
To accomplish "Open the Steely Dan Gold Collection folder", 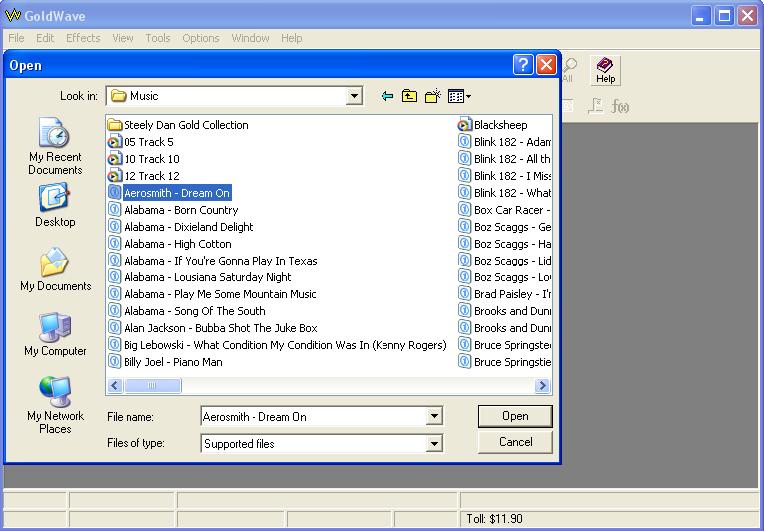I will (x=185, y=125).
